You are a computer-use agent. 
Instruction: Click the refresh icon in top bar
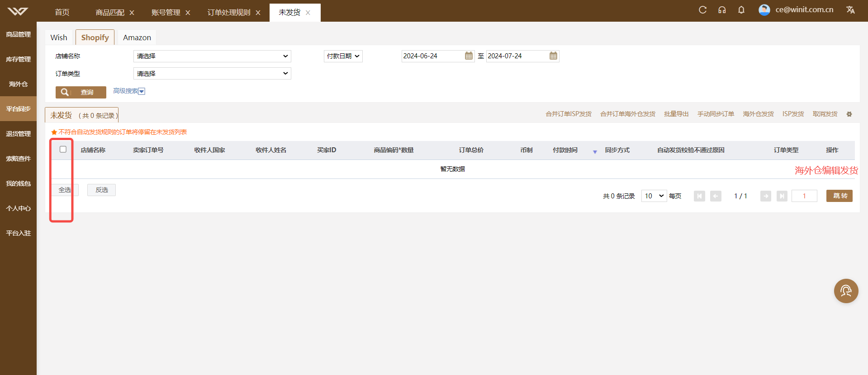(702, 10)
